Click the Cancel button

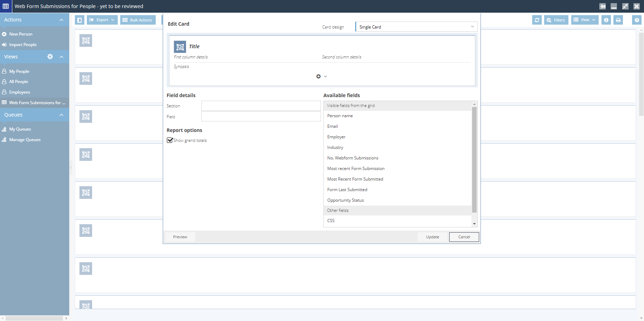click(464, 237)
